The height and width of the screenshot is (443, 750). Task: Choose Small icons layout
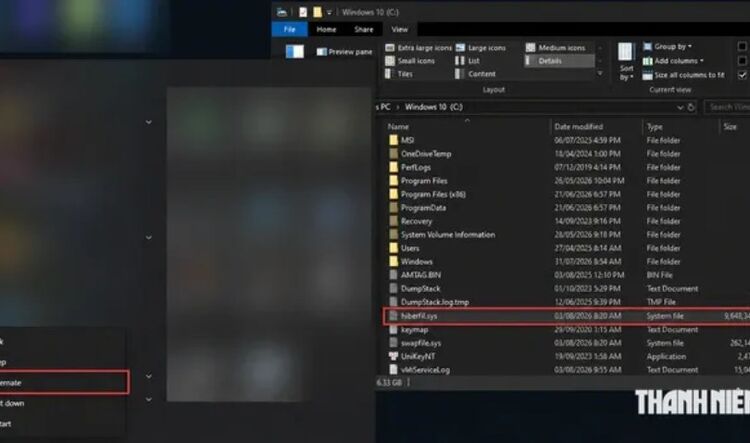(x=410, y=61)
